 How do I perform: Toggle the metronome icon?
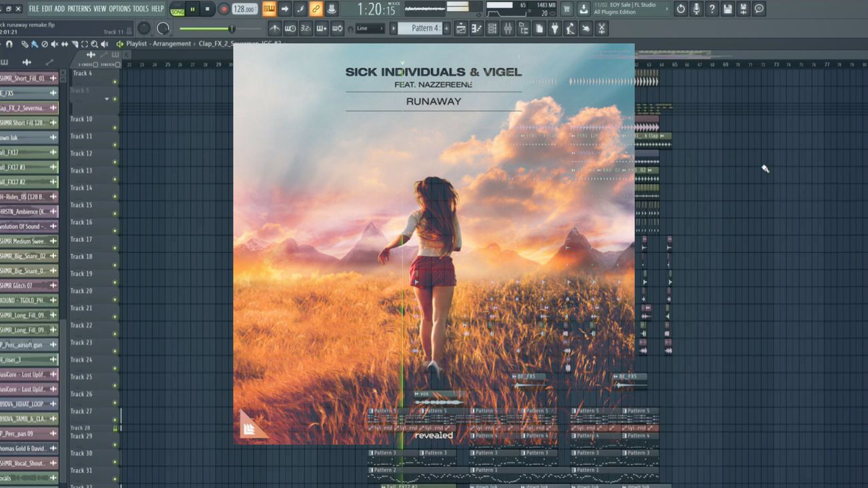[x=274, y=29]
